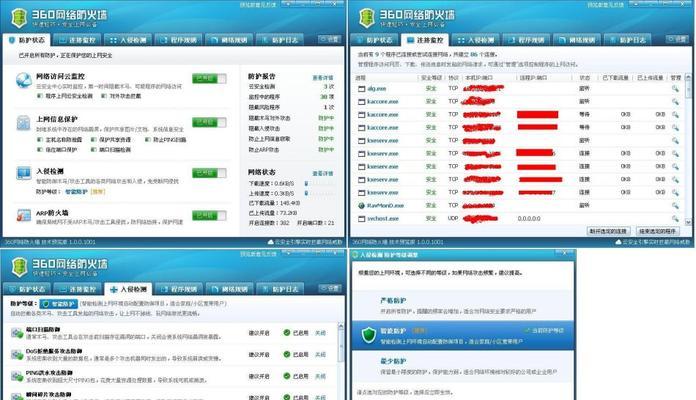Open 防护日志 tab in protection status window
The height and width of the screenshot is (400, 696).
click(280, 40)
